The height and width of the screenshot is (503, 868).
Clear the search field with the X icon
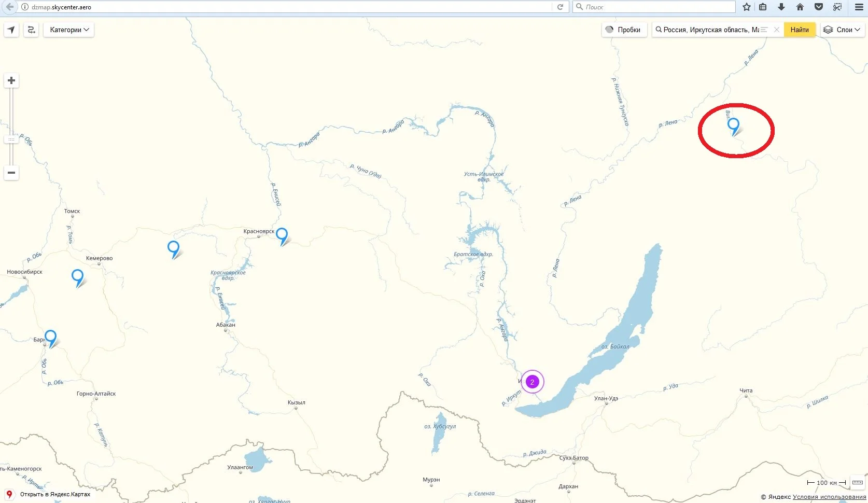click(776, 30)
